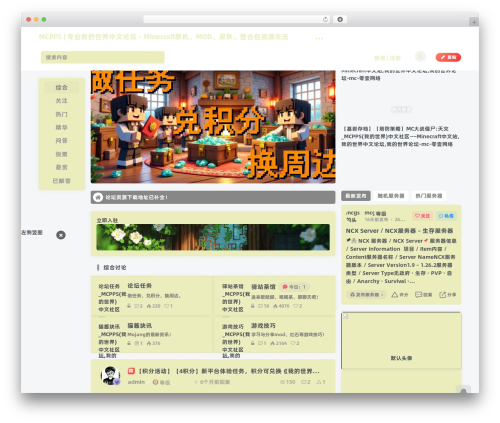This screenshot has height=423, width=500.
Task: Click the share icon on NCX card
Action: coord(442,295)
